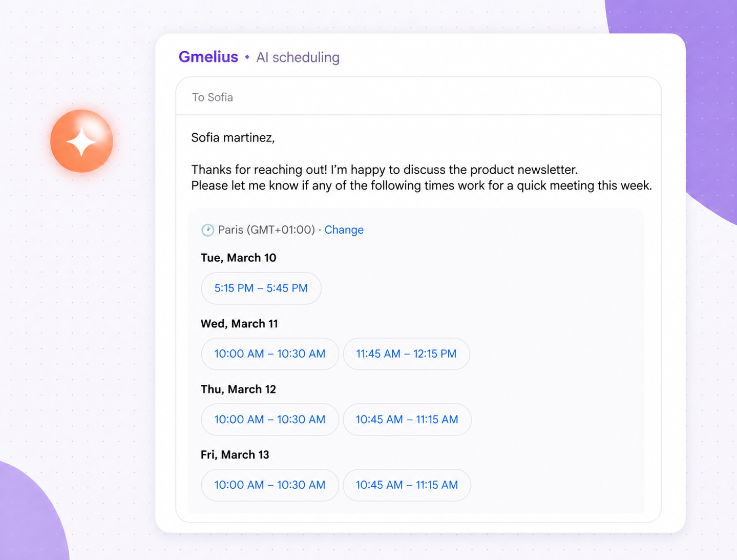Click the Thu, March 12 date heading
The image size is (737, 560).
pos(239,389)
